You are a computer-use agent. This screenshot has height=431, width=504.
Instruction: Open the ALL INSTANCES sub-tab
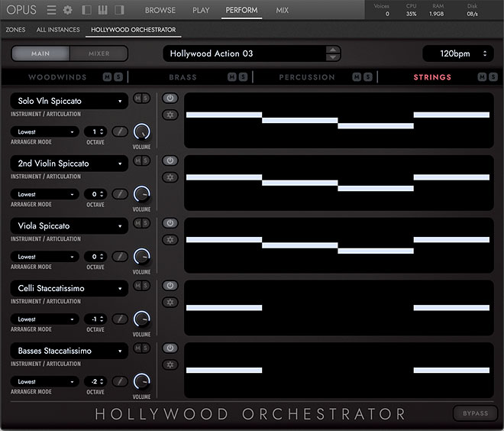coord(58,30)
